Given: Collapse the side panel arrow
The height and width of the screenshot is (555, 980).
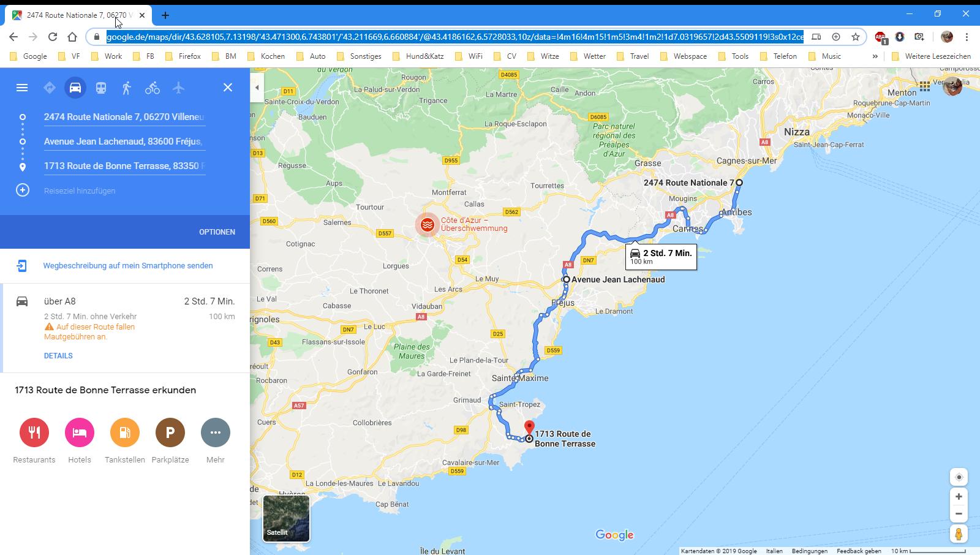Looking at the screenshot, I should coord(257,88).
